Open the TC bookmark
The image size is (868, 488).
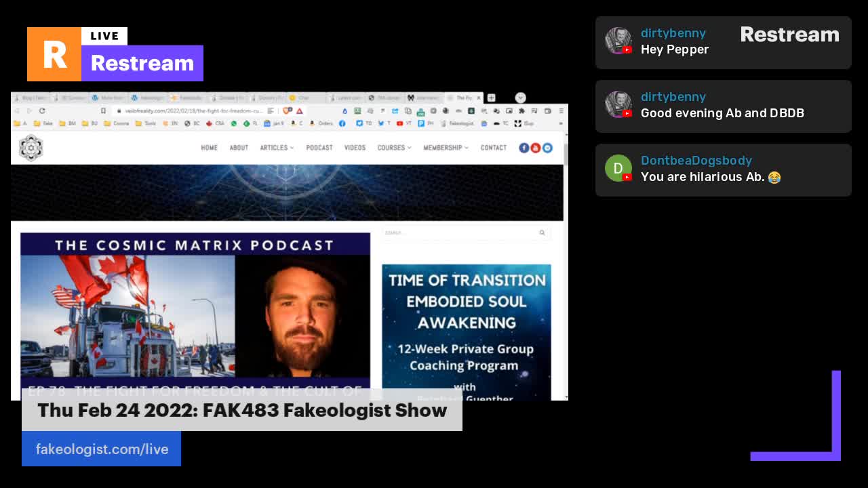pyautogui.click(x=501, y=123)
